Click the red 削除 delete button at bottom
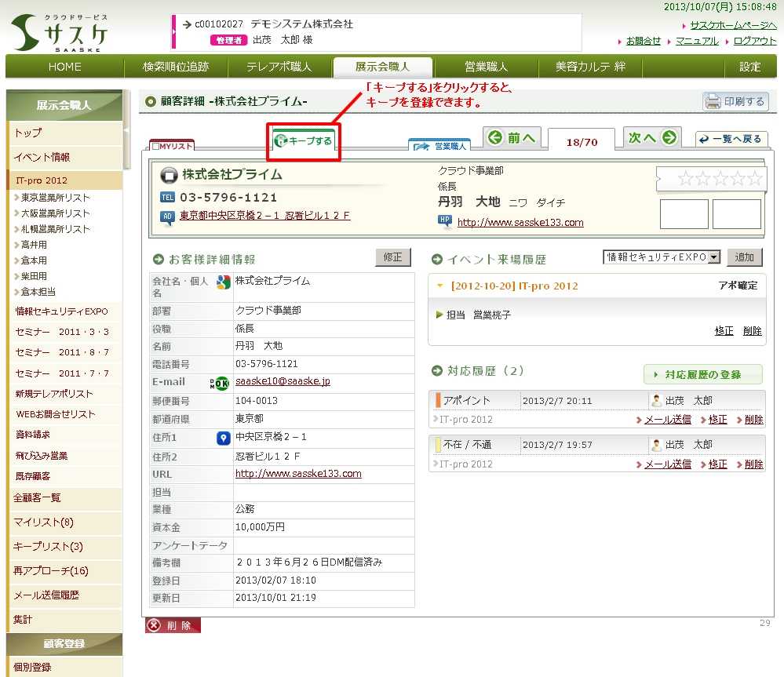Viewport: 784px width, 677px height. pos(173,625)
